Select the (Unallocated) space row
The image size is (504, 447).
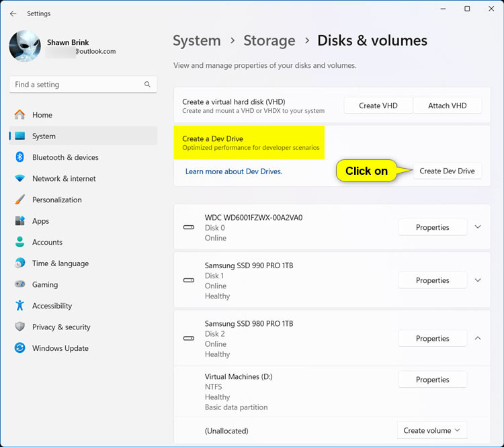[x=332, y=431]
